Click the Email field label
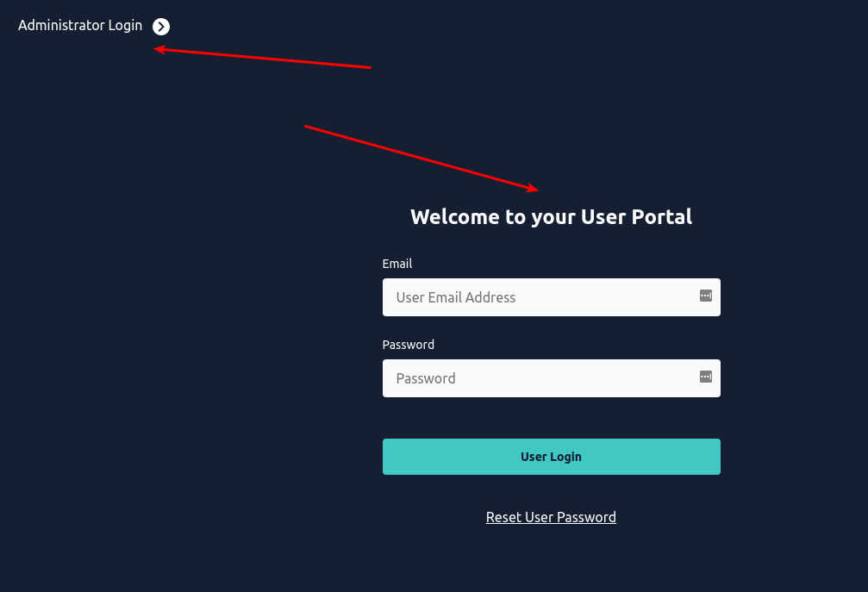Viewport: 868px width, 592px height. [397, 264]
